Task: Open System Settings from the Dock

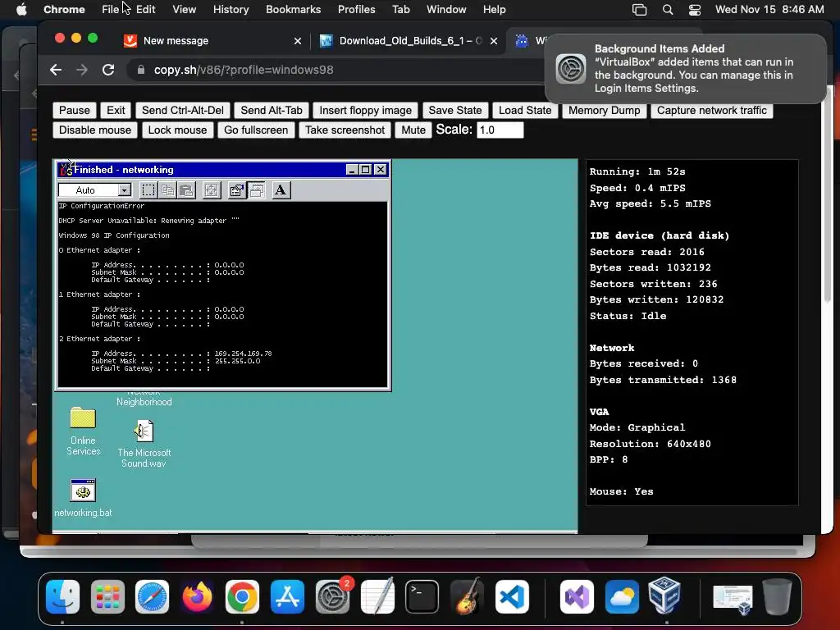Action: (333, 597)
